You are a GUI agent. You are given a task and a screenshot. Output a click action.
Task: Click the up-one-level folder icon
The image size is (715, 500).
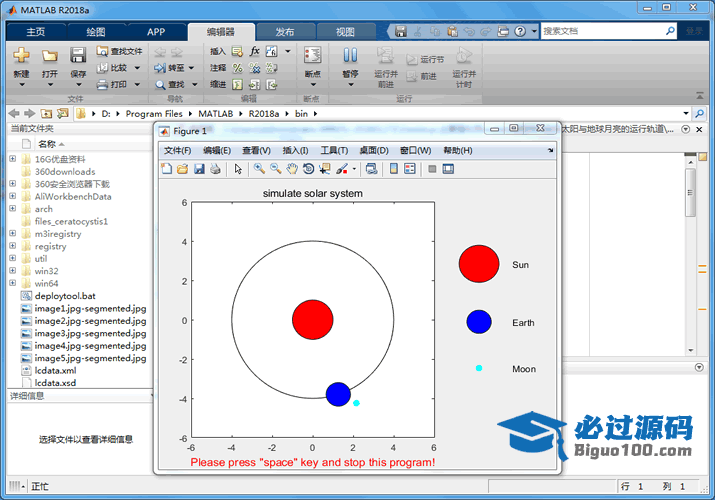(46, 113)
